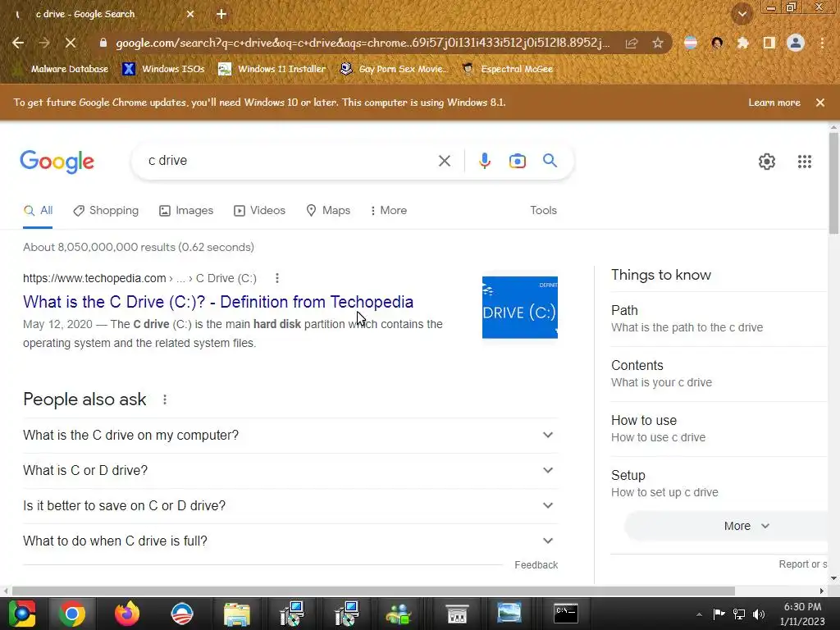Open Contents in Things to know
Screen dimensions: 840x630
(x=719, y=374)
